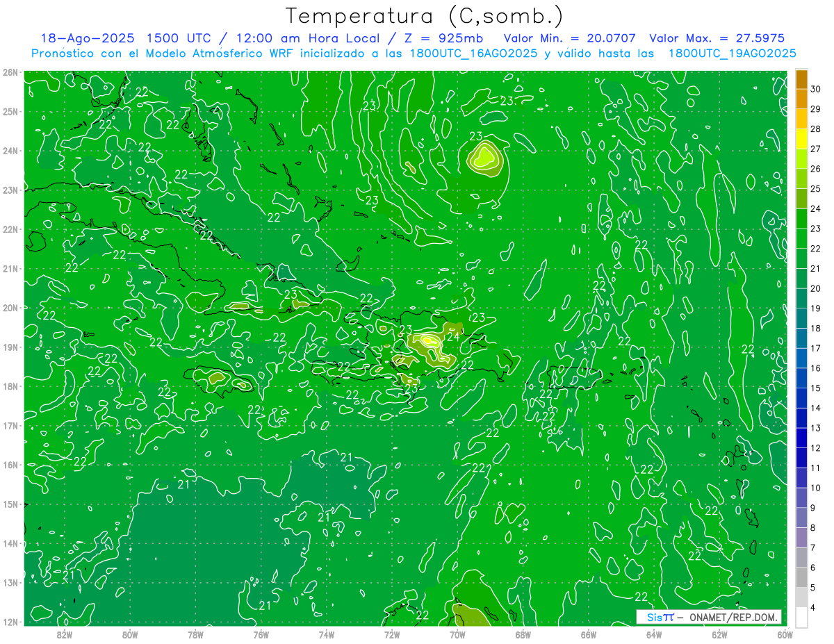Click the color scale label "16"
This screenshot has height=644, width=834.
(x=815, y=368)
